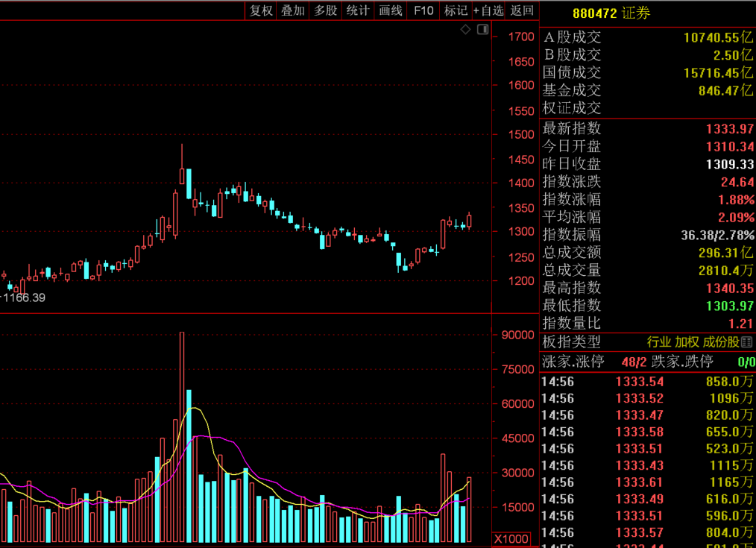Click the 统计 statistics button
This screenshot has width=756, height=548.
pos(358,10)
